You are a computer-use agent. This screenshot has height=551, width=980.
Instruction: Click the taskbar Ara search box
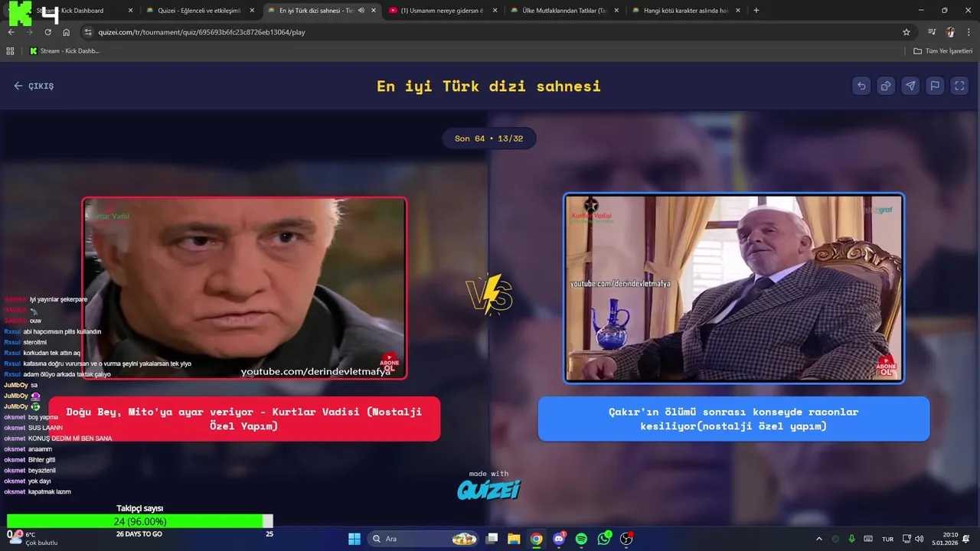[423, 539]
